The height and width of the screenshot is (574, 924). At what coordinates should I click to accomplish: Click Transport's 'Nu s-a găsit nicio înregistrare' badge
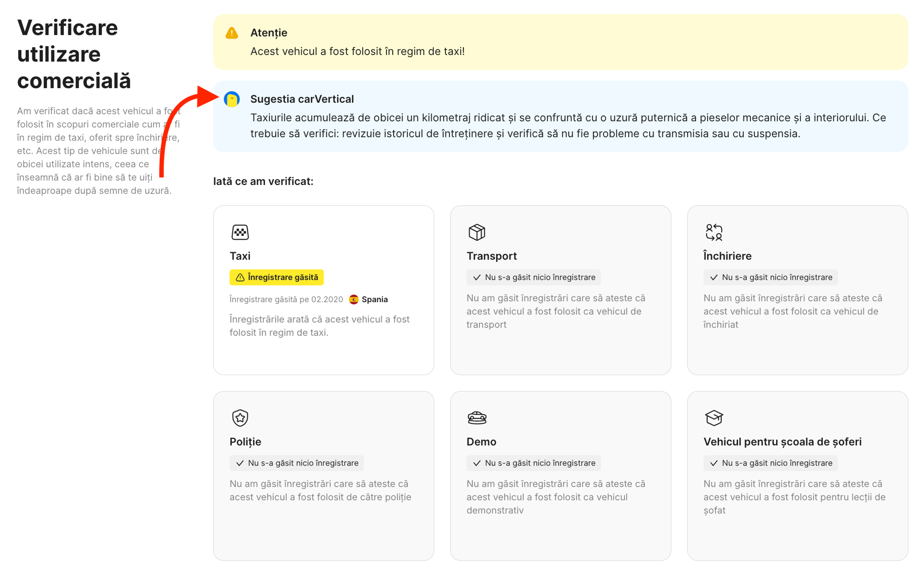(x=533, y=277)
